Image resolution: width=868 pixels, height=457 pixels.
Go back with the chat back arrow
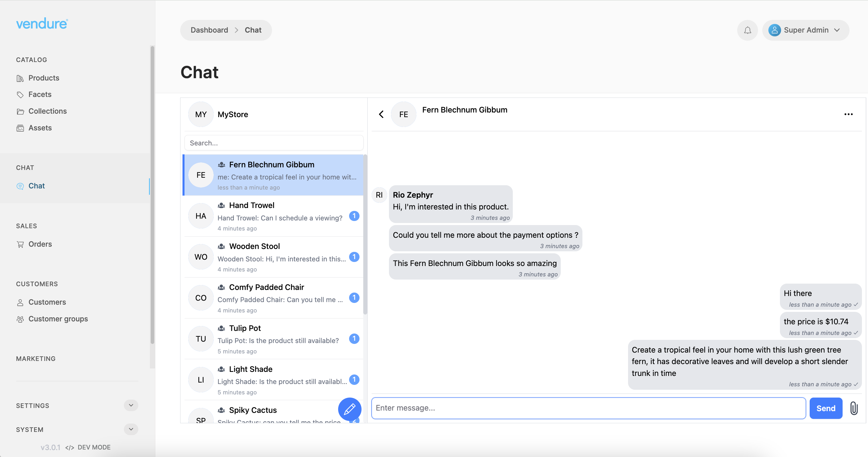click(381, 114)
